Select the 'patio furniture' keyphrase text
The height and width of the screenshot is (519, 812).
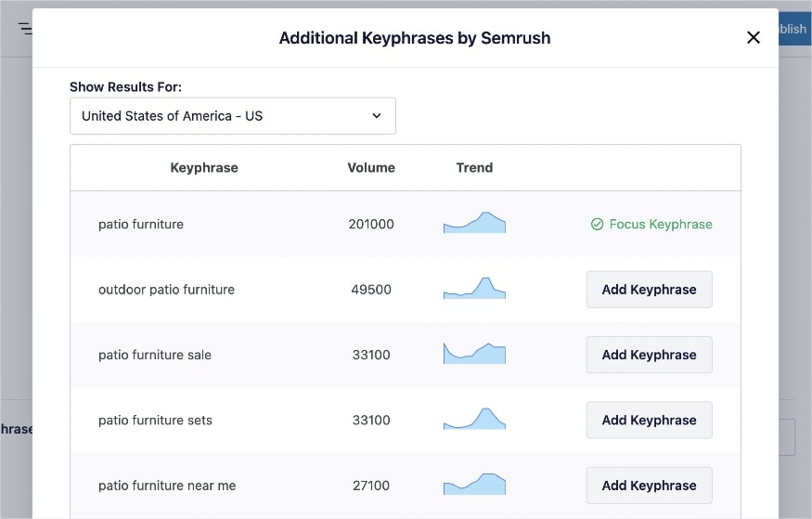coord(141,224)
